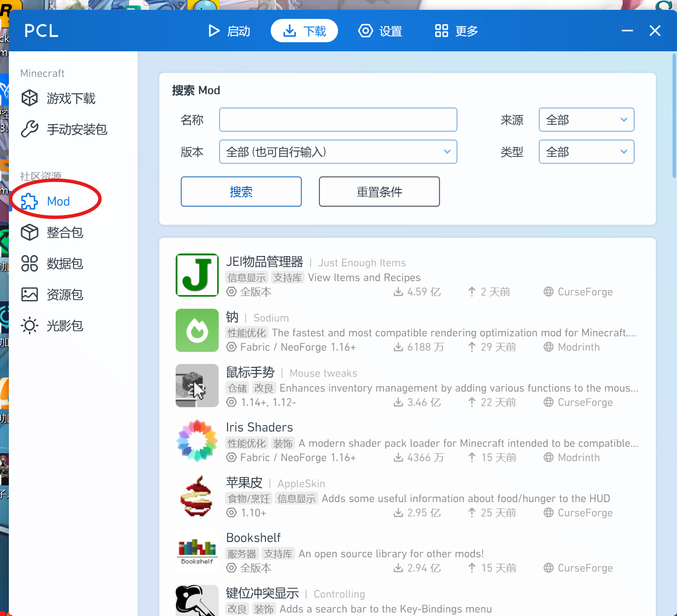Switch to the 下载 download tab
The height and width of the screenshot is (616, 677).
point(304,31)
